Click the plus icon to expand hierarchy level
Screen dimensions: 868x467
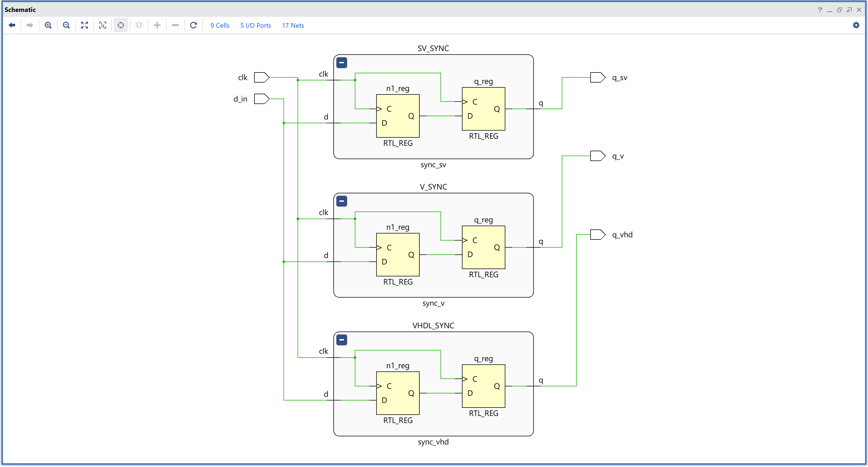pos(157,25)
